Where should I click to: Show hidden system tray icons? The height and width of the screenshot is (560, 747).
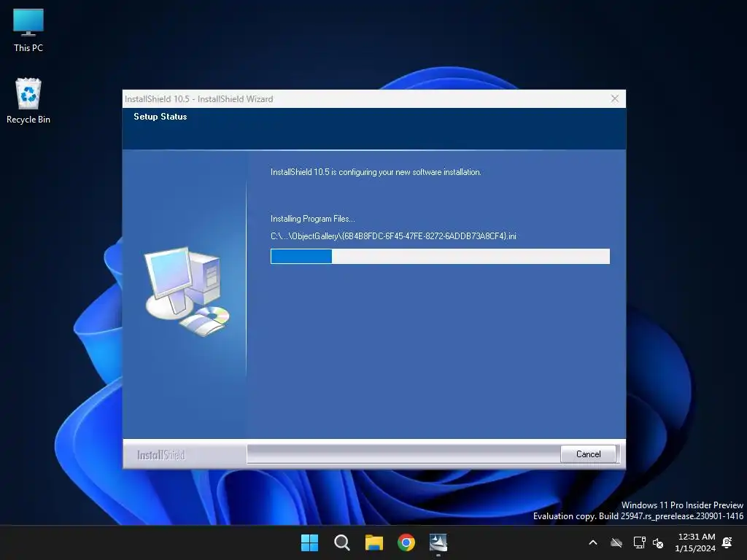click(593, 542)
